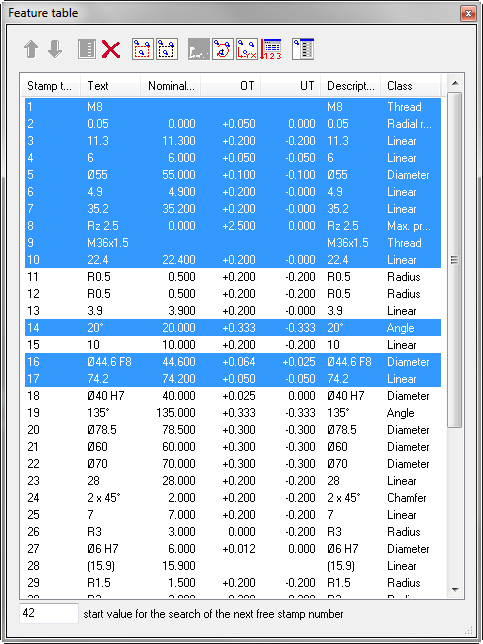Click the stamp YX coordinates icon
The image size is (483, 644).
pyautogui.click(x=247, y=49)
